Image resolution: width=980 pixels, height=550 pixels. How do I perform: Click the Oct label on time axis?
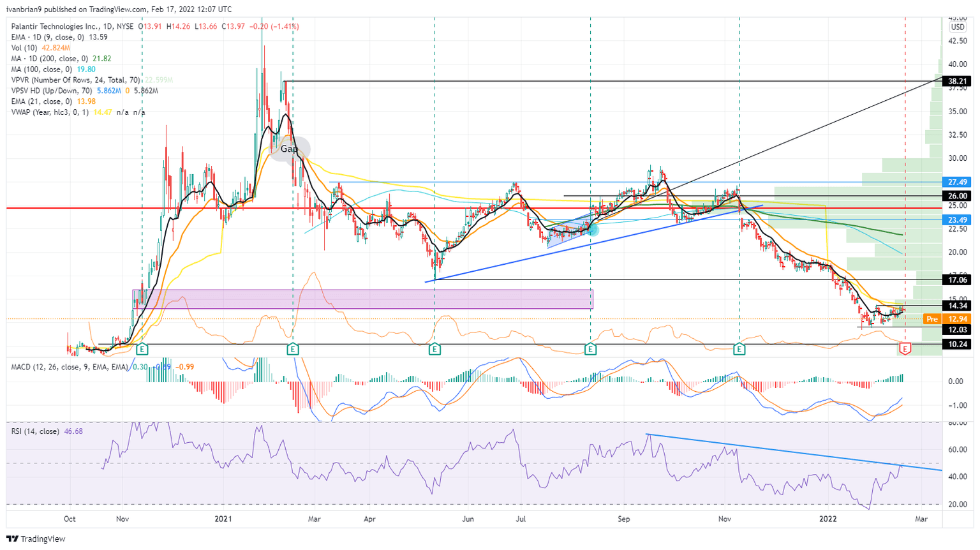pos(70,519)
